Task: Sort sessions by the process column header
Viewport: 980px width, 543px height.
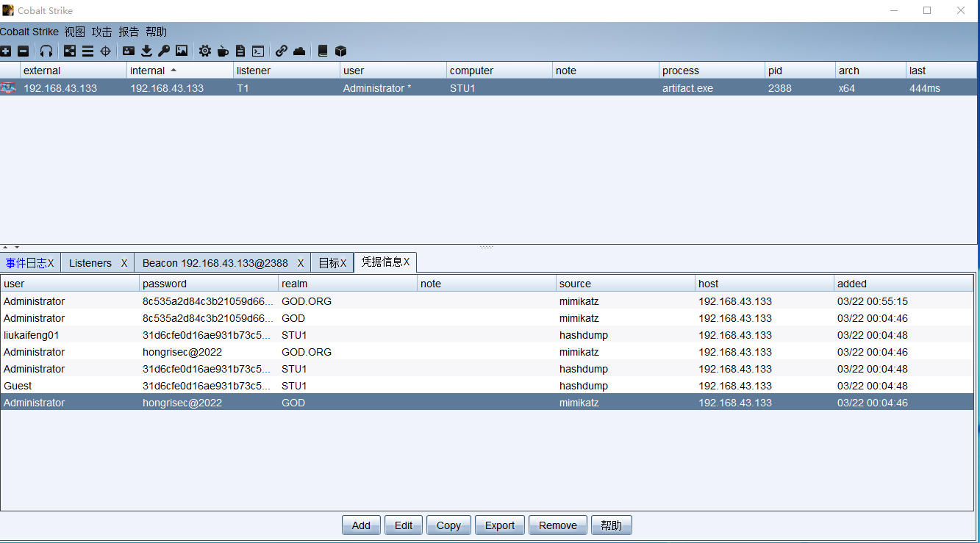Action: point(712,71)
